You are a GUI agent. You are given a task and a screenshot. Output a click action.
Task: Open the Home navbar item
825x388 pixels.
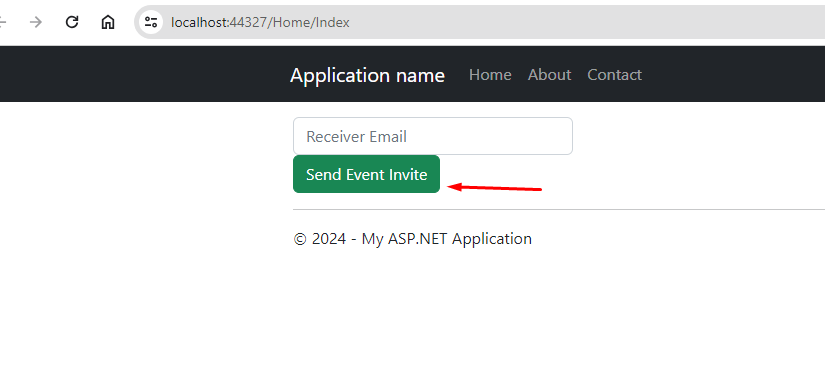(x=490, y=75)
